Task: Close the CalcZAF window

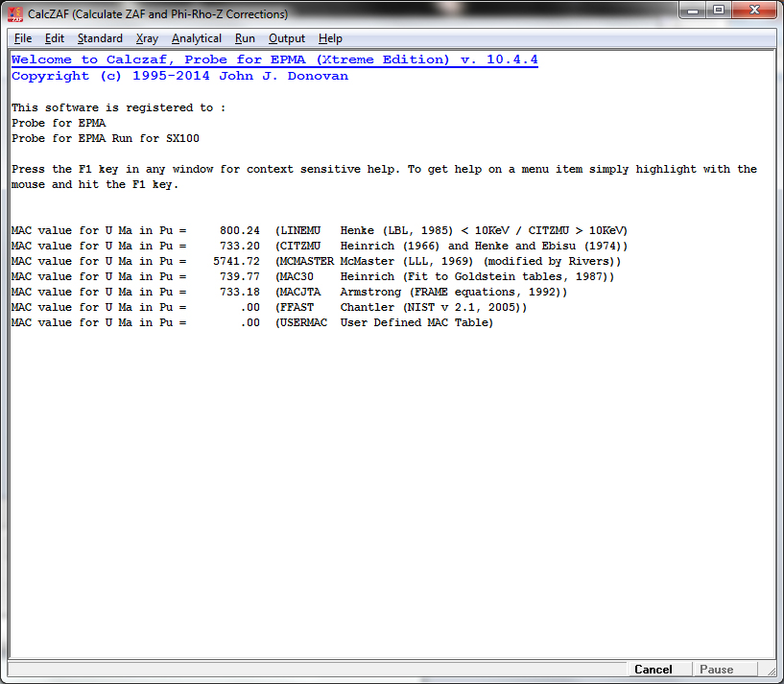Action: tap(753, 11)
